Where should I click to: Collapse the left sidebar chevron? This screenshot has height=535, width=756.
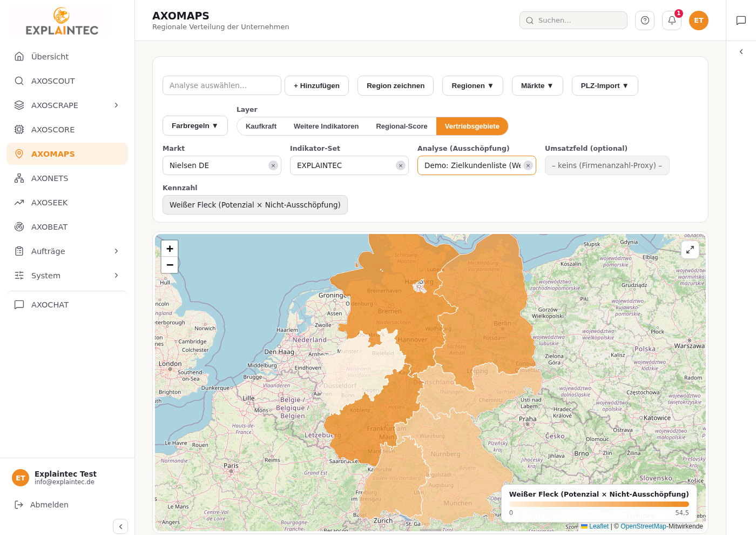click(x=120, y=526)
